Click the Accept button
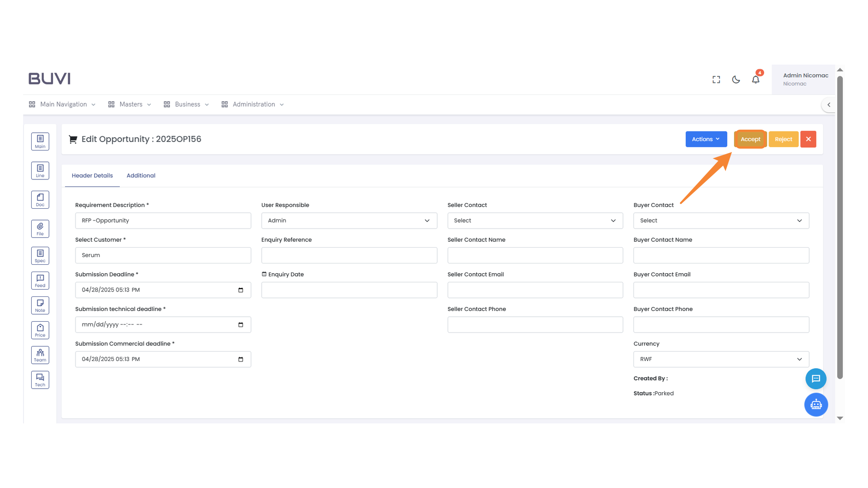868x488 pixels. click(x=750, y=139)
